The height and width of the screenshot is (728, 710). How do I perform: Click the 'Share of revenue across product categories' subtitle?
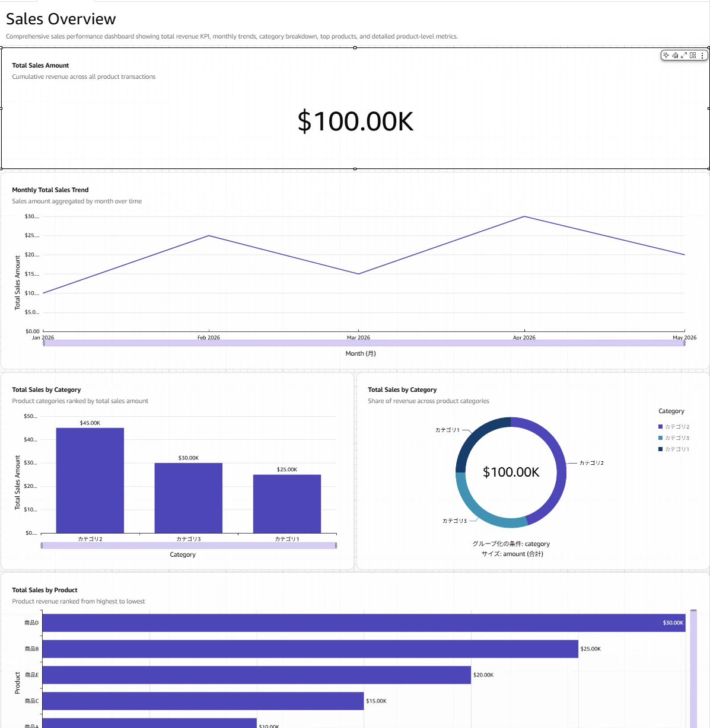click(x=428, y=401)
